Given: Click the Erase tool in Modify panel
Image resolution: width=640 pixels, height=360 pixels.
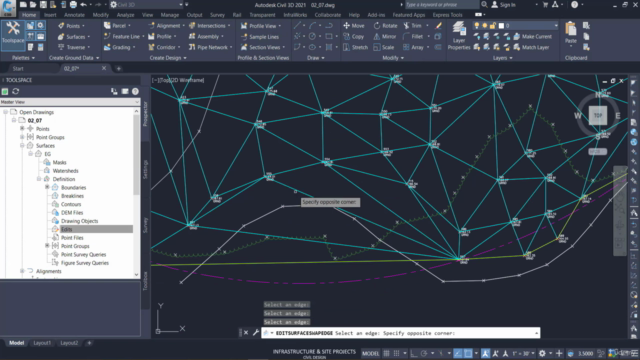Looking at the screenshot, I should tap(438, 26).
